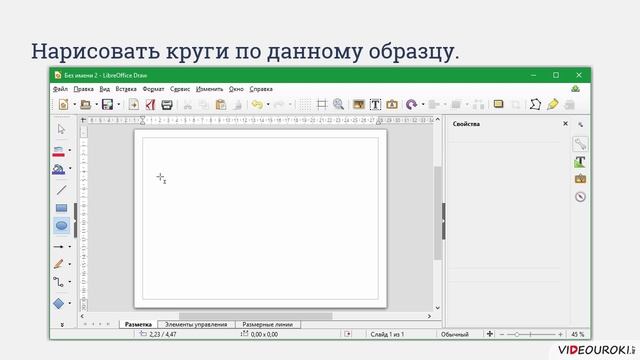Click the Print icon

click(167, 105)
